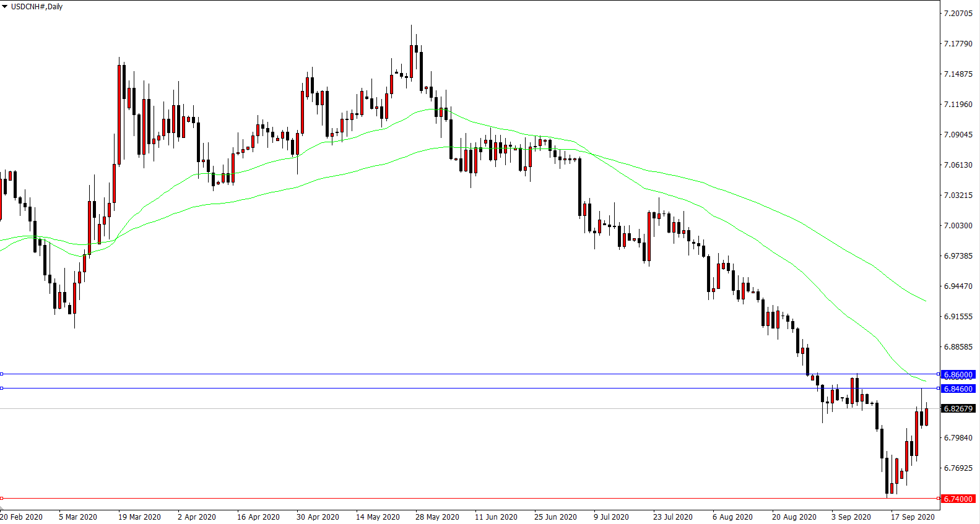This screenshot has height=524, width=980.
Task: Click the 7.00300 price on the scale
Action: [958, 226]
